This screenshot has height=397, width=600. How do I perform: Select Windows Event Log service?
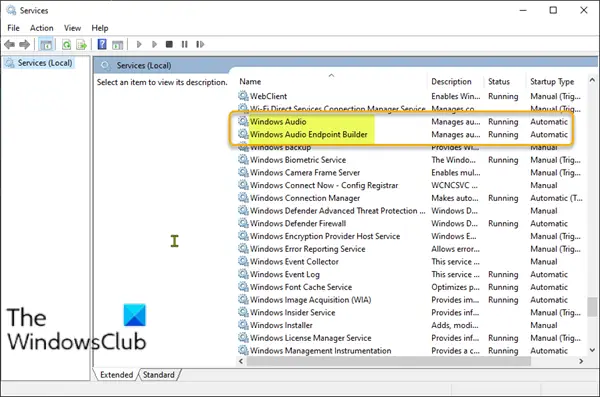(x=411, y=274)
